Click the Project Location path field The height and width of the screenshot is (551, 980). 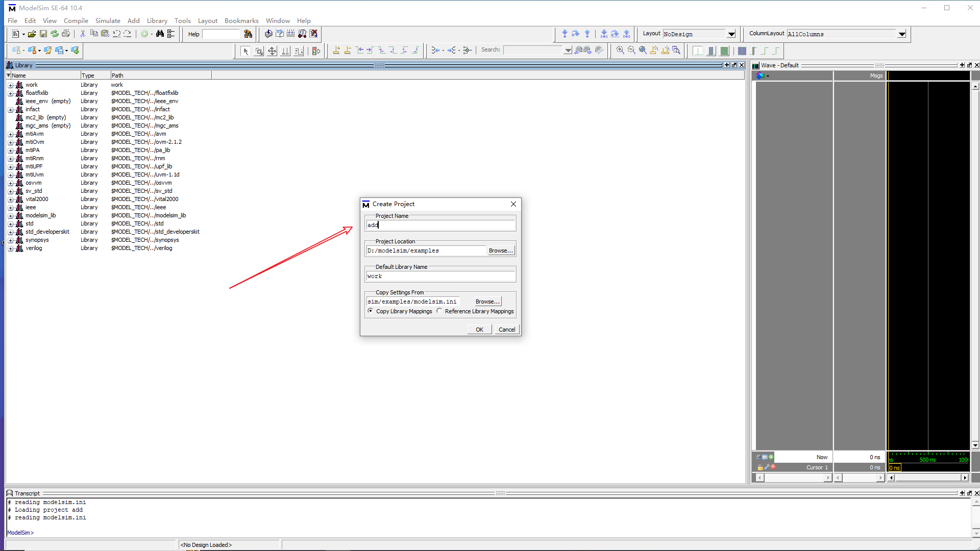pyautogui.click(x=426, y=251)
